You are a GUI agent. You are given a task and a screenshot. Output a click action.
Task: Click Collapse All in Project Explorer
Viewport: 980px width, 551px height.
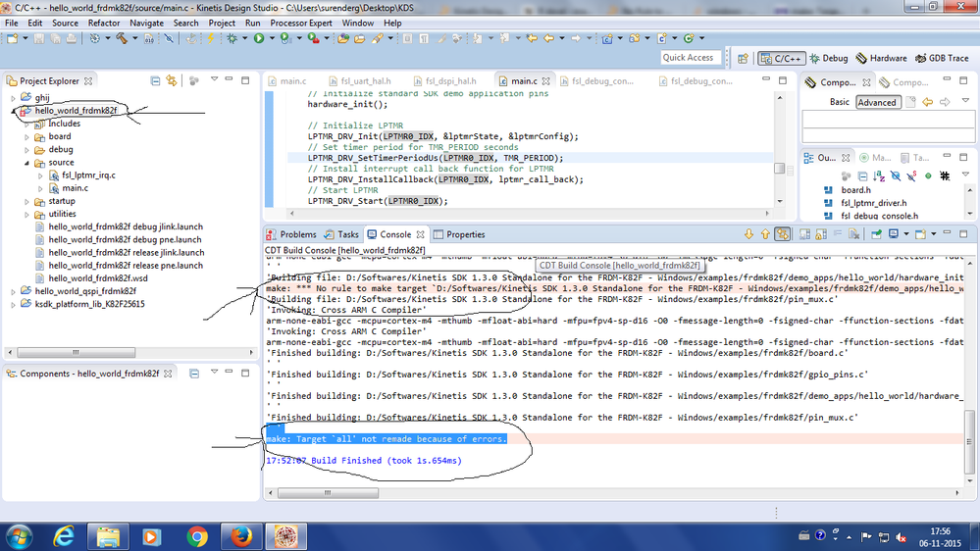pyautogui.click(x=155, y=80)
